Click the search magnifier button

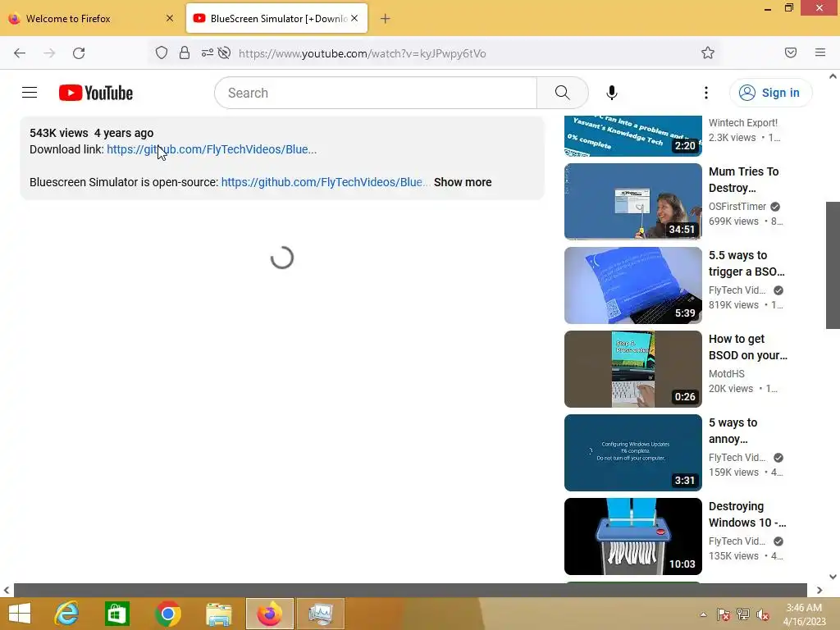pos(563,93)
